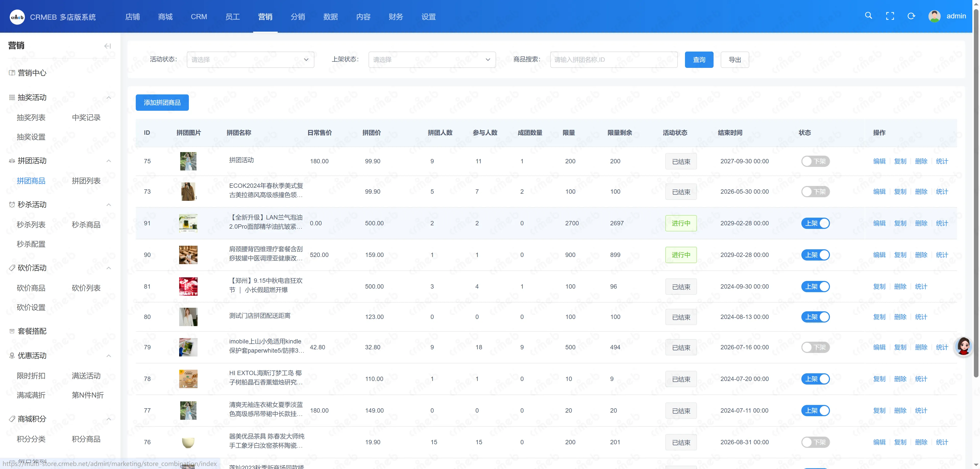Open 积分商品 in sidebar
This screenshot has height=469, width=980.
[x=86, y=439]
